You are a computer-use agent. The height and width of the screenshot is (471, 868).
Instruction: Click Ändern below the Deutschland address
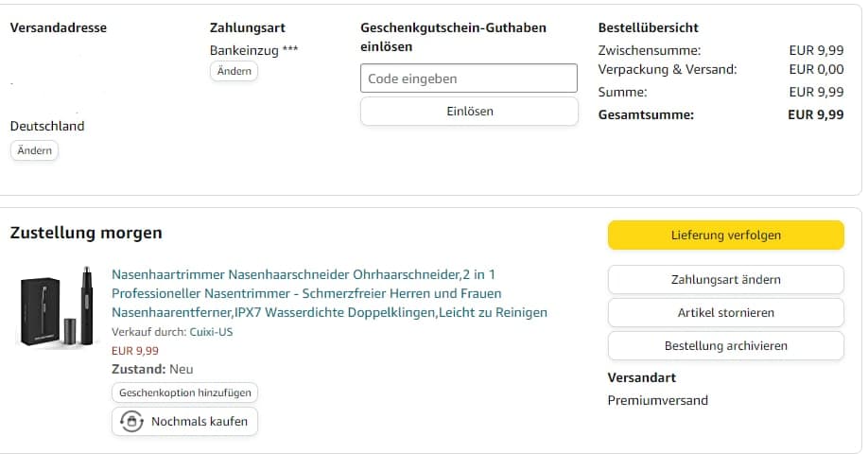pyautogui.click(x=34, y=150)
